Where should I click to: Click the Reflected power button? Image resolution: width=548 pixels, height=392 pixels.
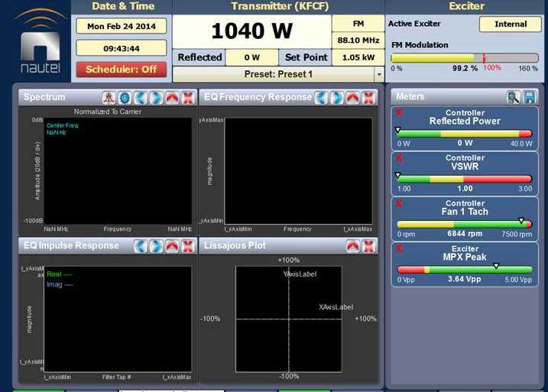(199, 57)
